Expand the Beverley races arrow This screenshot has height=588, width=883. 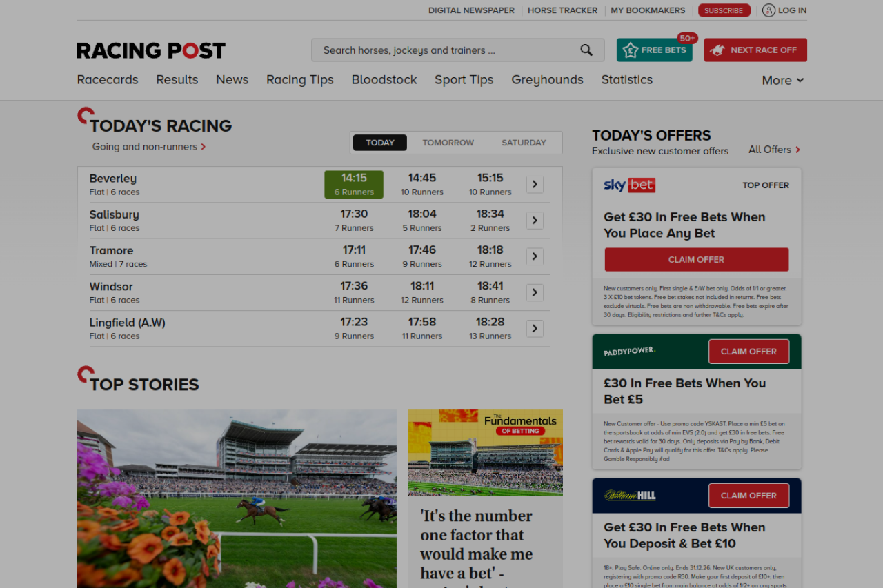[535, 185]
